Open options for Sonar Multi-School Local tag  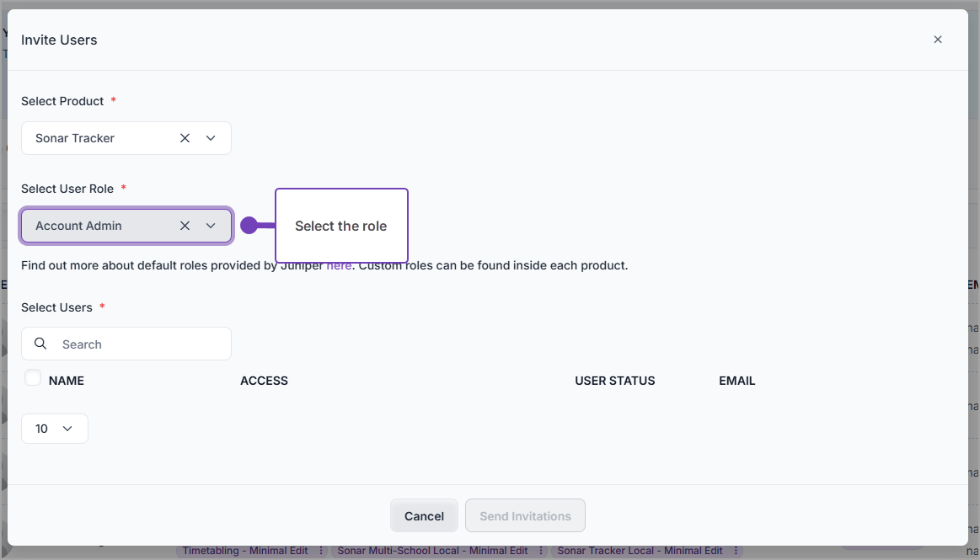(541, 551)
